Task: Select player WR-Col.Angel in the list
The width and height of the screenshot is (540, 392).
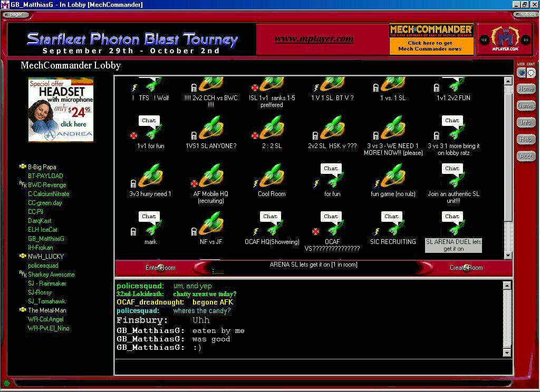Action: 45,319
